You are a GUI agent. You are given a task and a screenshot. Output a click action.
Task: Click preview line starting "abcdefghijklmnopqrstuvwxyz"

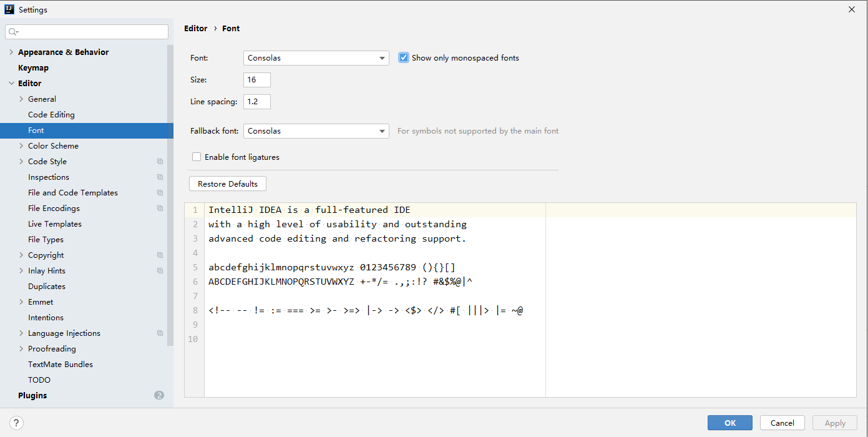pyautogui.click(x=332, y=268)
